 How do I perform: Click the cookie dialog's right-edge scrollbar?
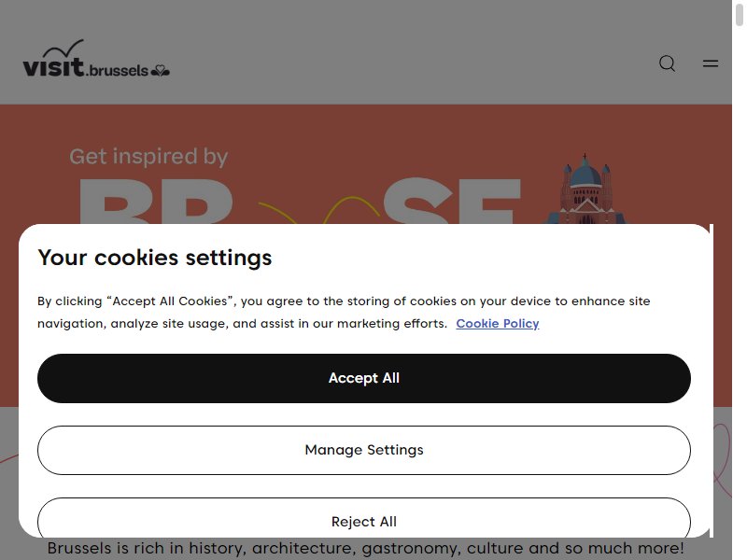point(712,381)
